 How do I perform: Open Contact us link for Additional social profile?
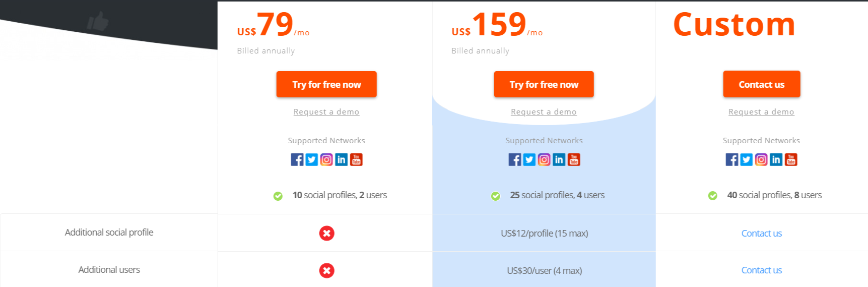[762, 233]
